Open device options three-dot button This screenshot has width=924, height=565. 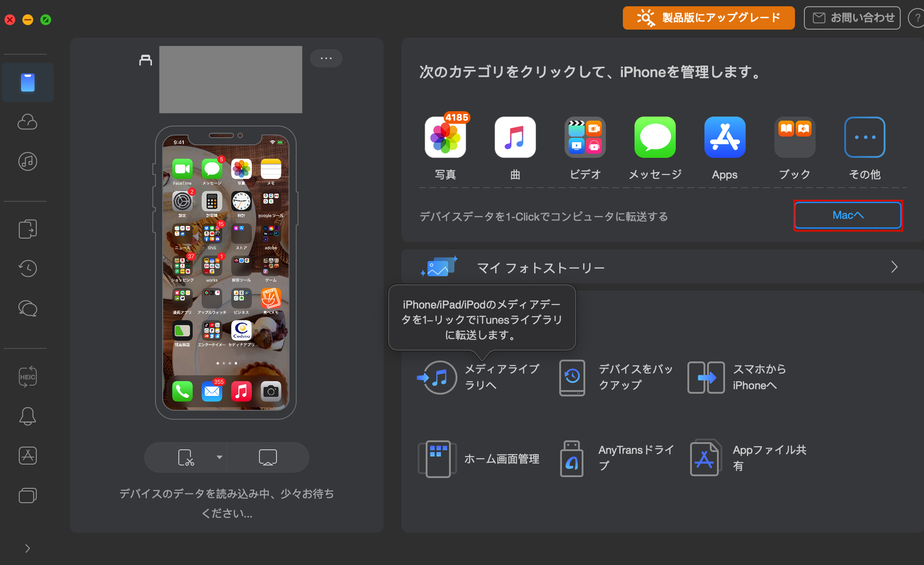pos(326,58)
